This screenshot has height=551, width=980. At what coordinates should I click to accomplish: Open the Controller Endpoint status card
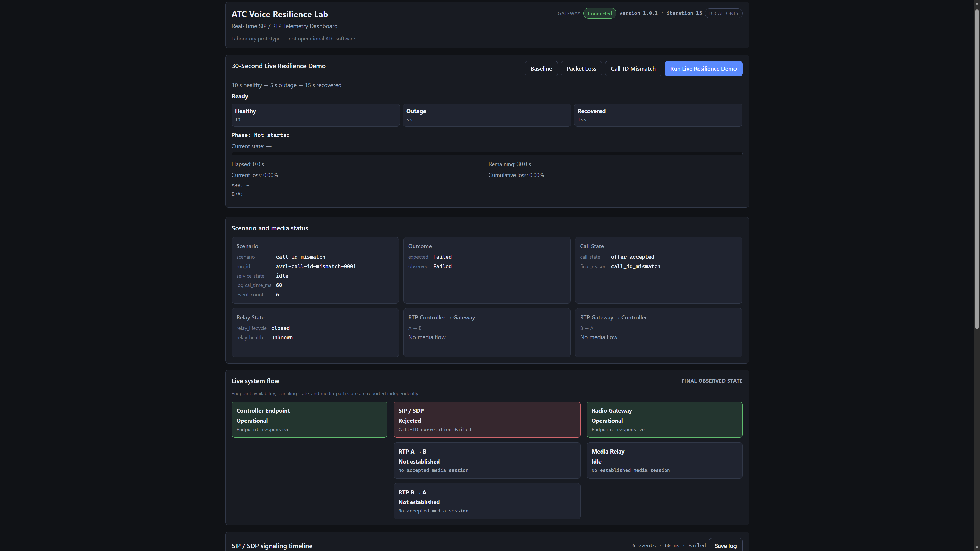[x=309, y=420]
